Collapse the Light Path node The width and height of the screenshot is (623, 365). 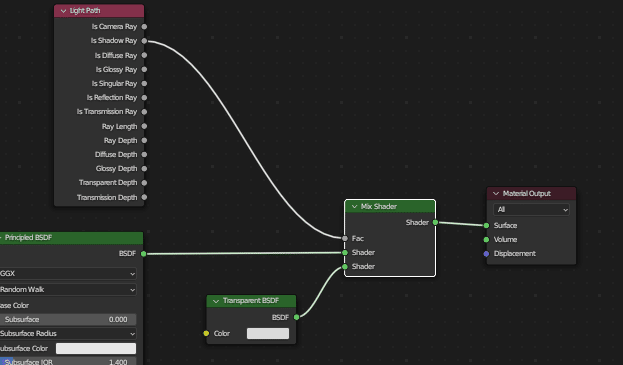[x=63, y=11]
